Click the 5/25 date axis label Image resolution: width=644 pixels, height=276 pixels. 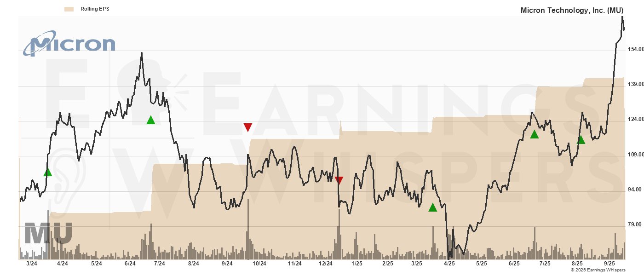coord(481,264)
